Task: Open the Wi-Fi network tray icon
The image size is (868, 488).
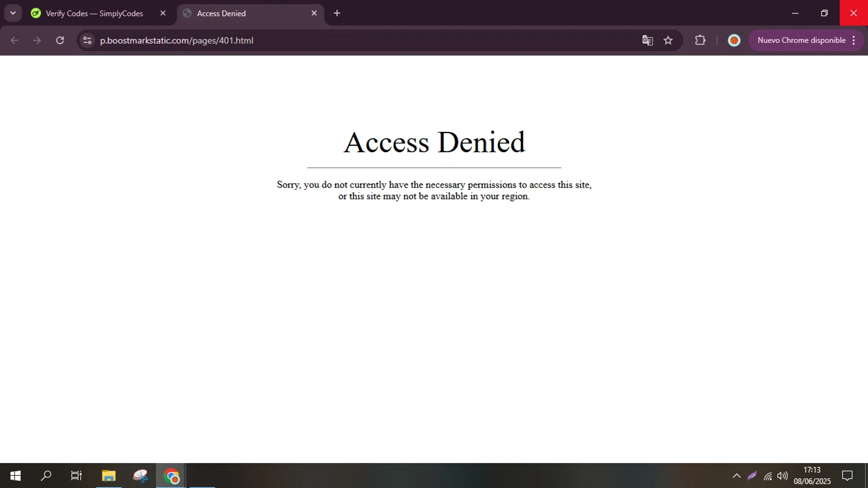Action: coord(767,476)
